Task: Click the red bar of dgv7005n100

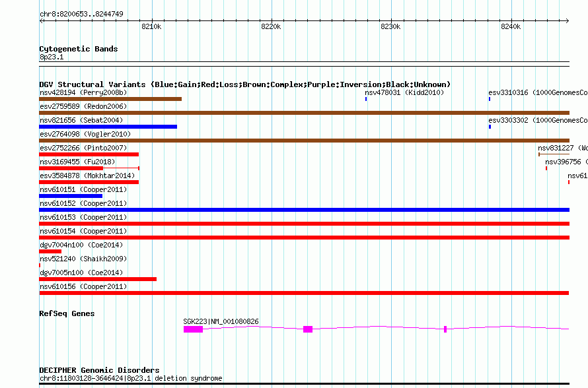Action: (98, 279)
